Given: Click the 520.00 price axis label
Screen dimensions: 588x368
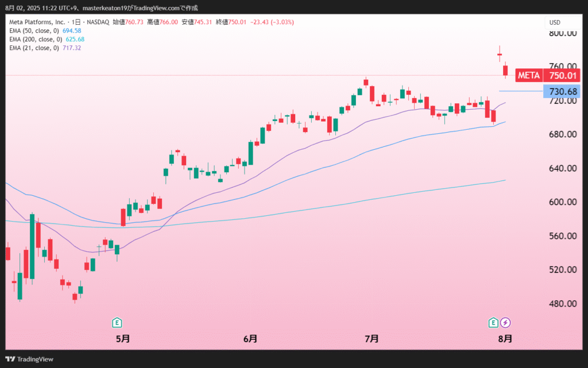Looking at the screenshot, I should (563, 270).
